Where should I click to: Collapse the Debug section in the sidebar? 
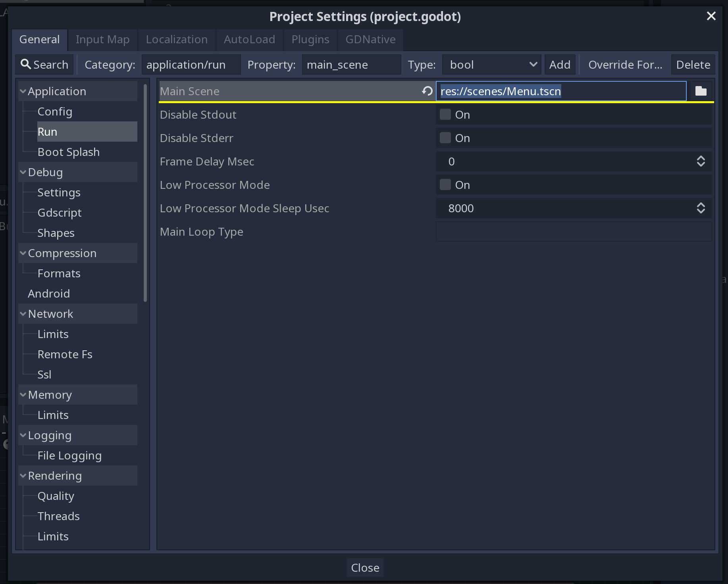click(23, 172)
